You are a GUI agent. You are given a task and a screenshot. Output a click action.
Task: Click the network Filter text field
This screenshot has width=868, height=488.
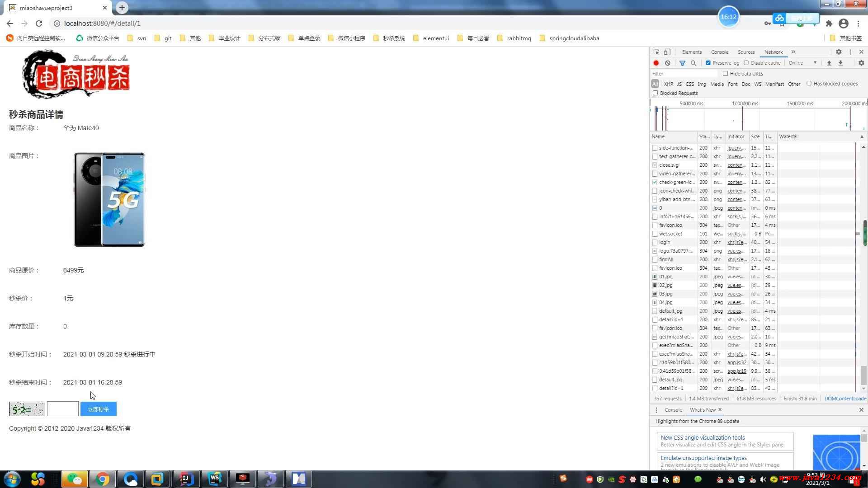coord(684,74)
